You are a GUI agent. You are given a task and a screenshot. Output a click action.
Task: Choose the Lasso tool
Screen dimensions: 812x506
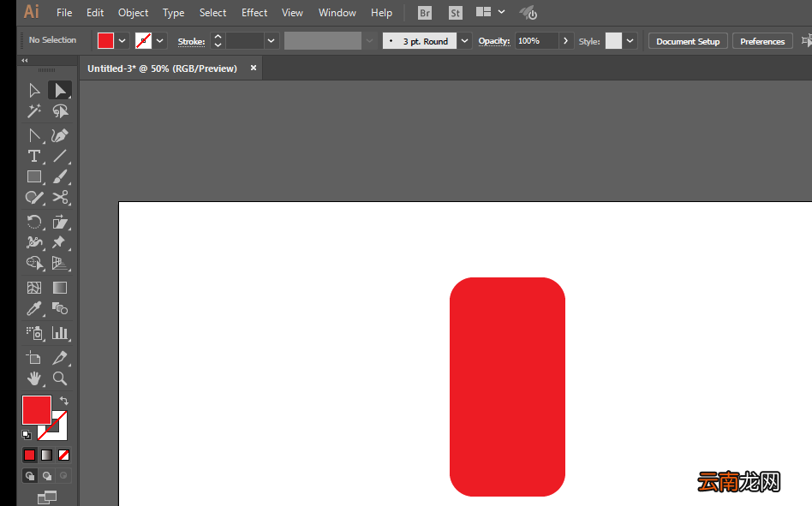pyautogui.click(x=60, y=111)
